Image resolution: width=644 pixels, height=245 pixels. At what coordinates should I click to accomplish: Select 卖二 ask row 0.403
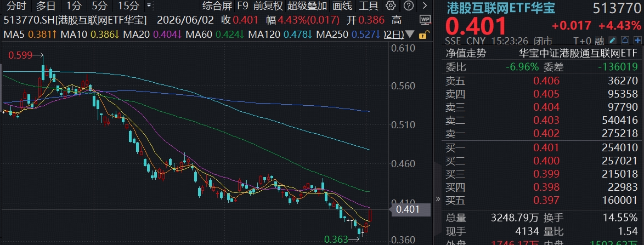[x=541, y=120]
